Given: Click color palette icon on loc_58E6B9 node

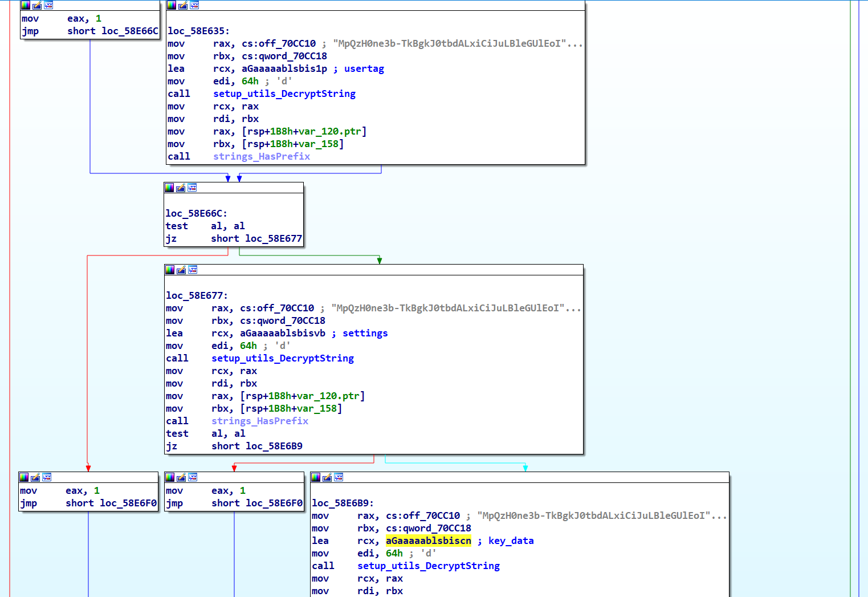Looking at the screenshot, I should [x=316, y=477].
